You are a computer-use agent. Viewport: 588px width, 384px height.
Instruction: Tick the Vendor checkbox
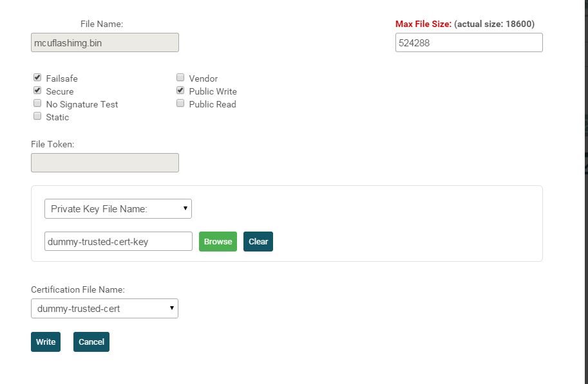[x=180, y=78]
